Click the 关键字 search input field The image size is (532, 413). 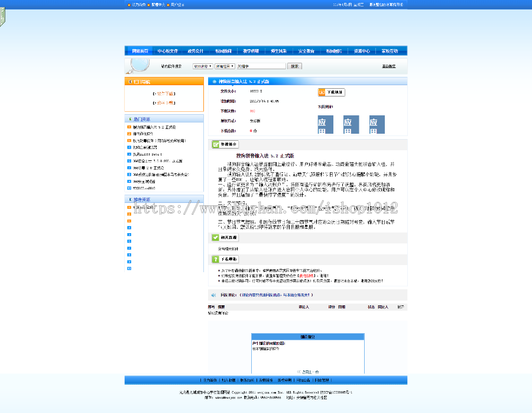tap(261, 66)
